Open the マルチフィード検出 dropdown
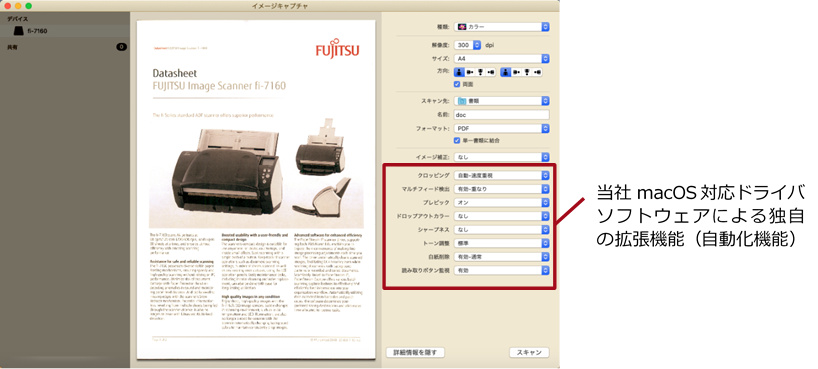This screenshot has height=369, width=818. (501, 189)
